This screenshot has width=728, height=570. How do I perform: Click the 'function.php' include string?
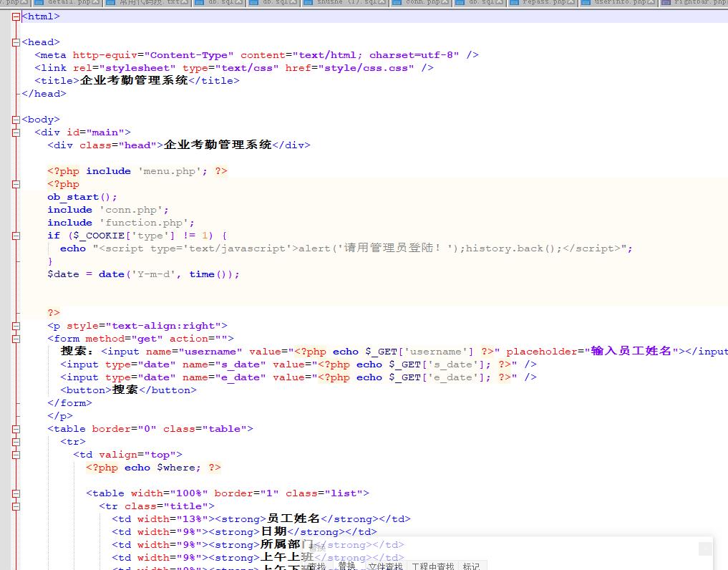click(x=143, y=223)
